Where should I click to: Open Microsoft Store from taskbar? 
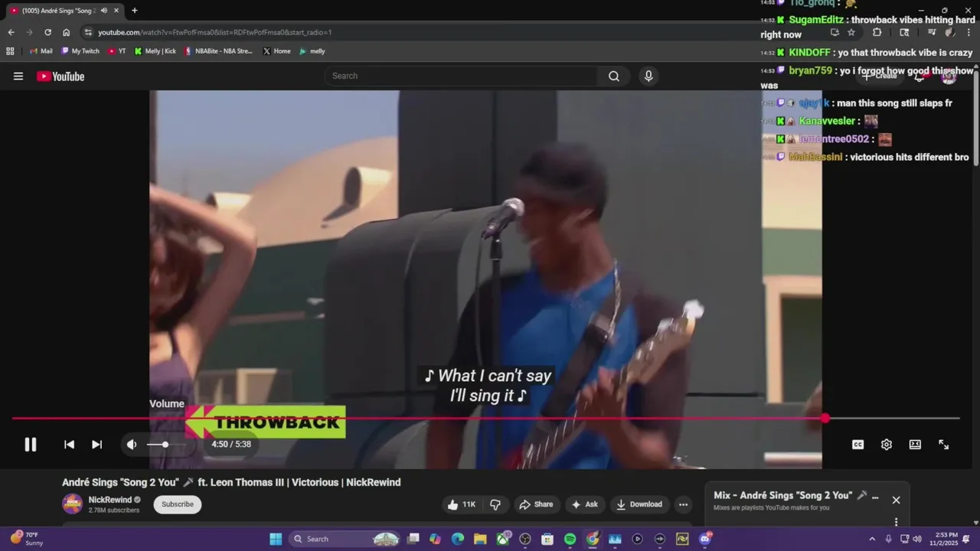pyautogui.click(x=547, y=539)
